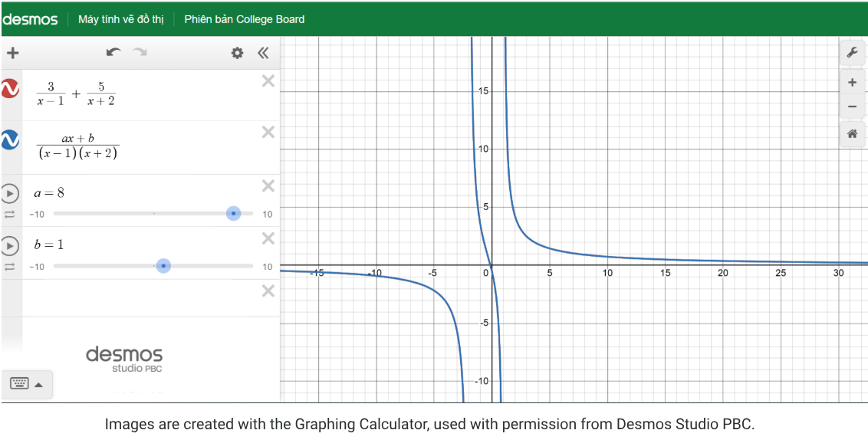This screenshot has width=868, height=440.
Task: Delete the (ax+b)/((x-1)(x+2)) expression
Action: pyautogui.click(x=268, y=133)
